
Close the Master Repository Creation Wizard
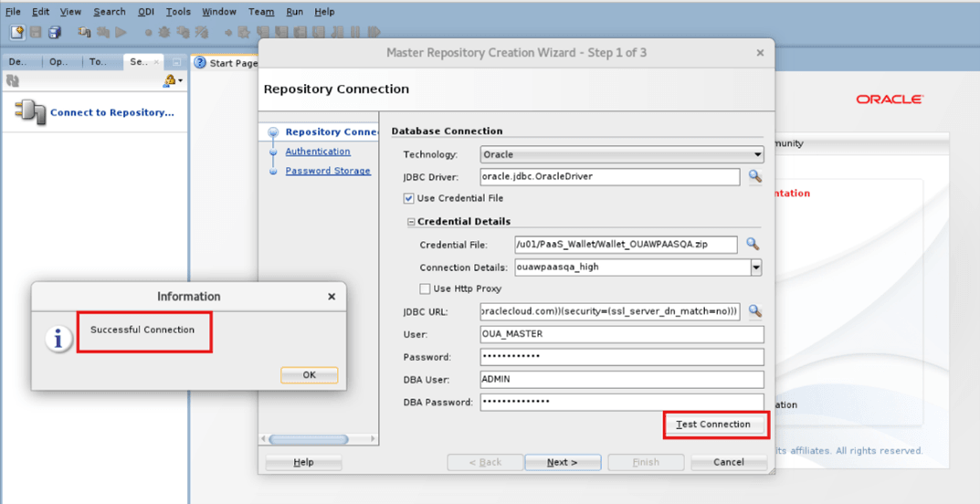[760, 53]
